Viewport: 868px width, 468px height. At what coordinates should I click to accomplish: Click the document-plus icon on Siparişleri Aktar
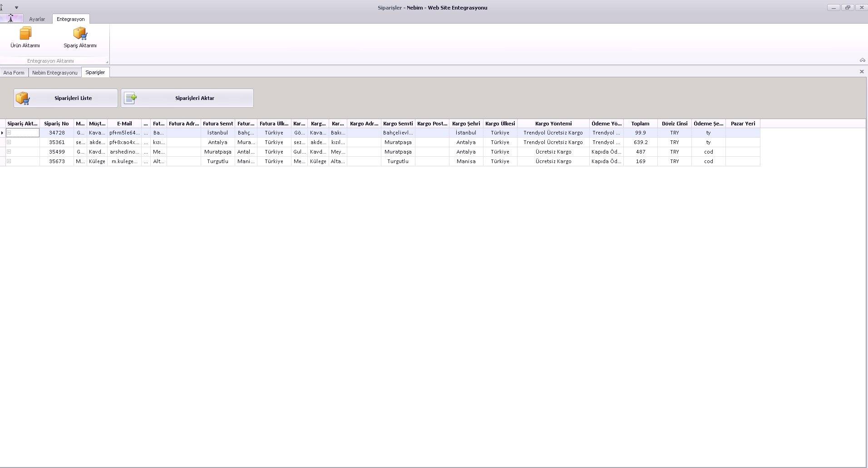[x=131, y=98]
